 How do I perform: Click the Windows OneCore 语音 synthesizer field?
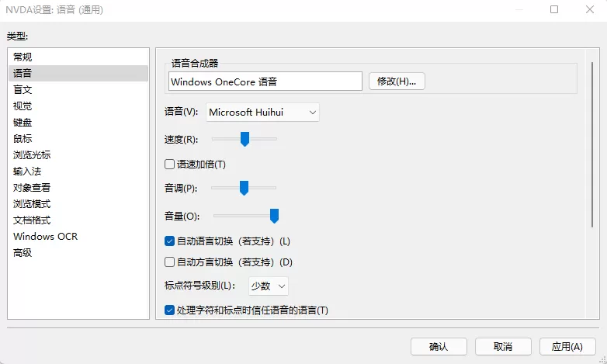pos(265,81)
